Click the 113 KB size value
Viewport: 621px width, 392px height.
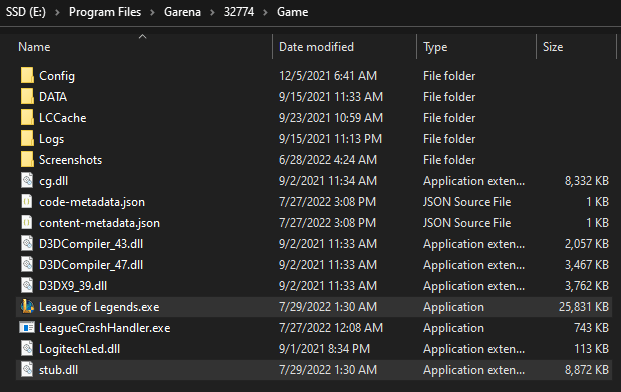coord(591,349)
